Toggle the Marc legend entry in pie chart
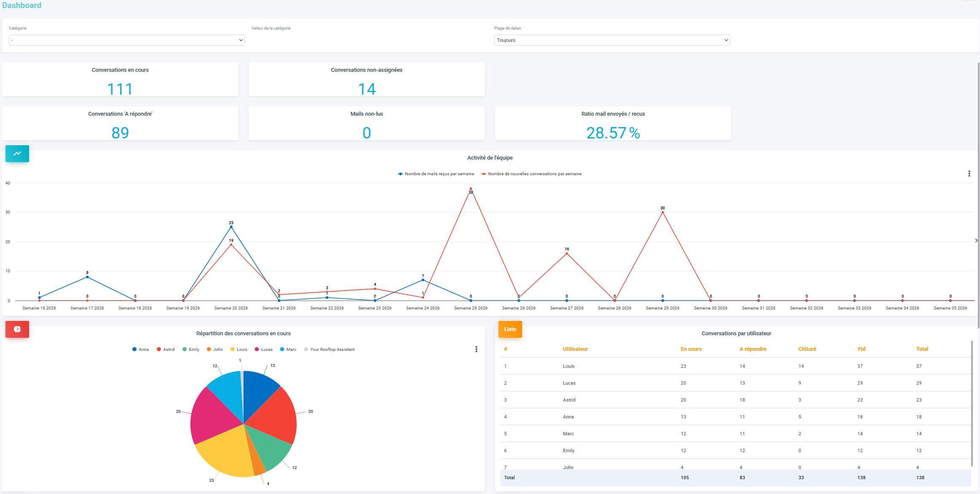 tap(288, 350)
